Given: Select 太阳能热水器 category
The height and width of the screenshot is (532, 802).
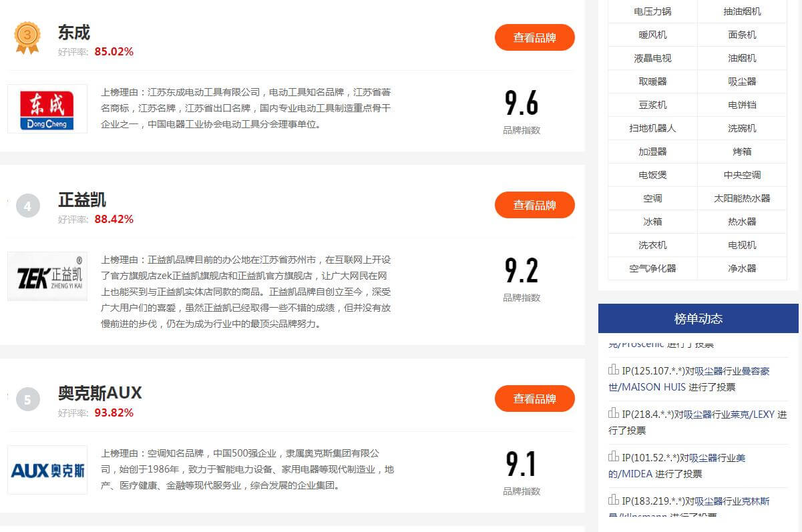Looking at the screenshot, I should 742,198.
